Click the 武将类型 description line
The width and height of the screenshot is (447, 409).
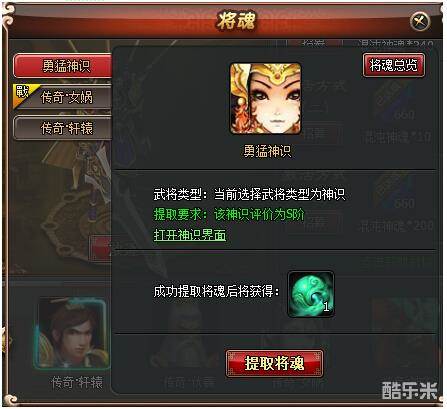tap(249, 194)
